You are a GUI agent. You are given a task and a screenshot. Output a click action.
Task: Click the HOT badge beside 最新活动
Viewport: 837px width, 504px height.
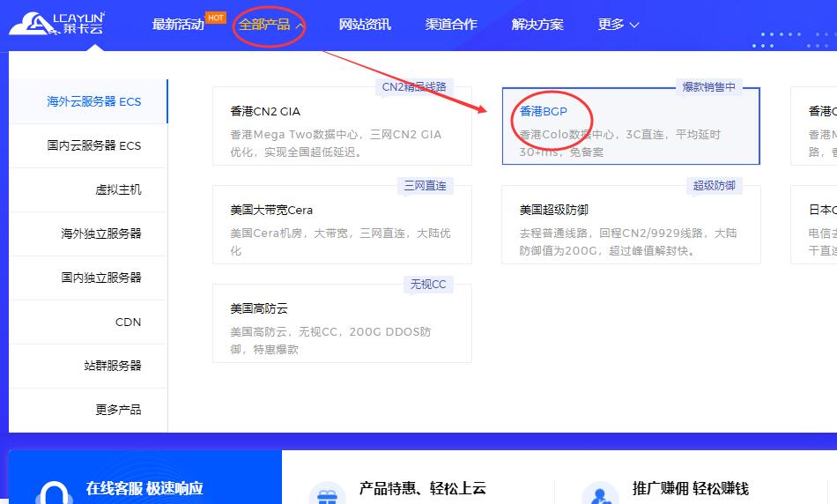[x=216, y=18]
